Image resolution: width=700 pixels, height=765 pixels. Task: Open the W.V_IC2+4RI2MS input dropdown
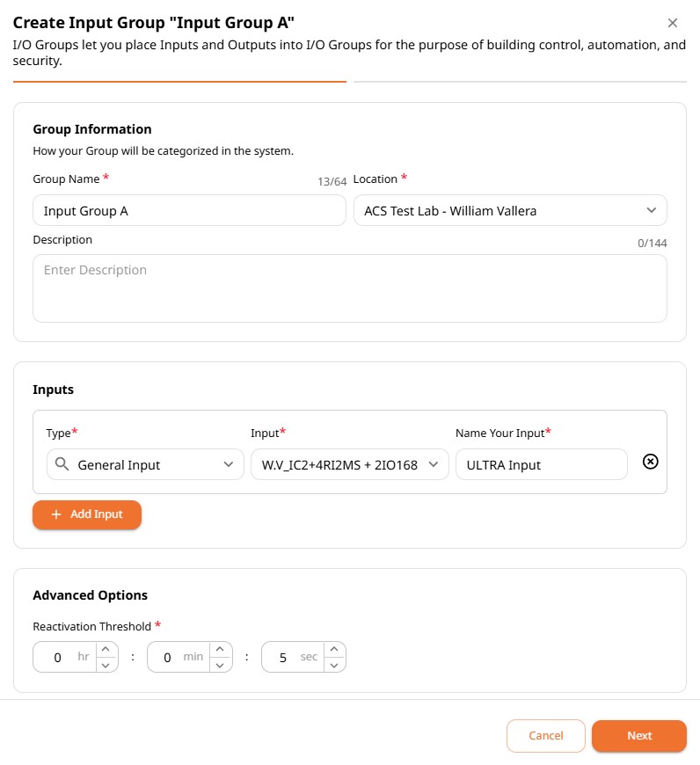(x=350, y=464)
